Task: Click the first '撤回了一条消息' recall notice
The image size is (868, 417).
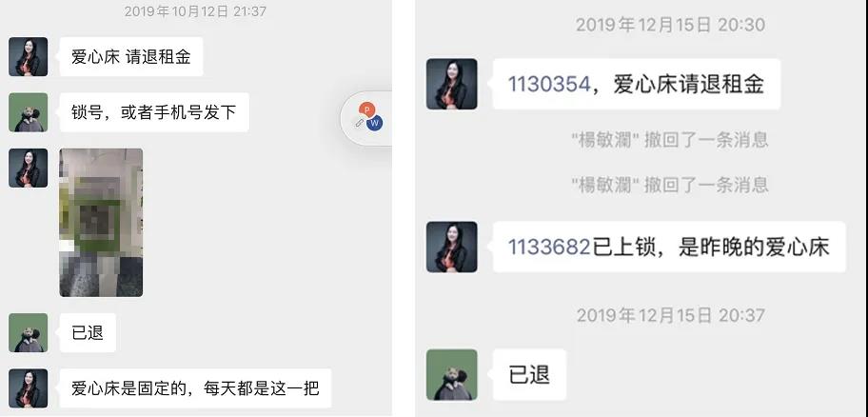Action: coord(670,140)
